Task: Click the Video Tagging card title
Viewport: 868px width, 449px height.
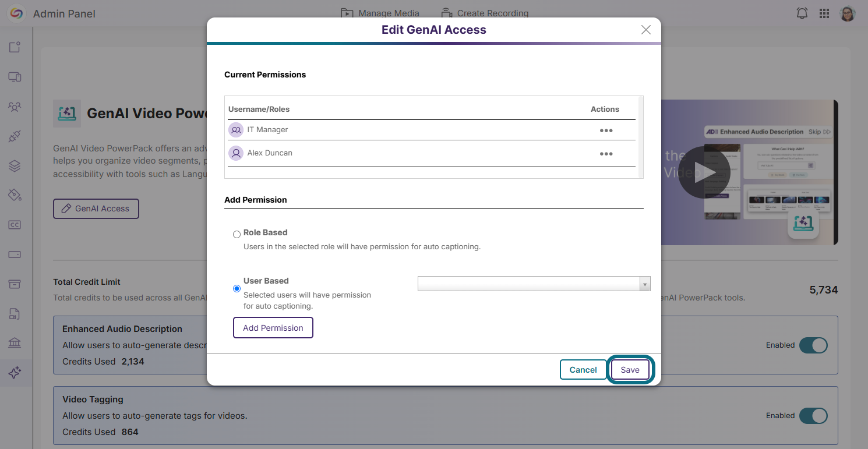Action: pos(93,399)
